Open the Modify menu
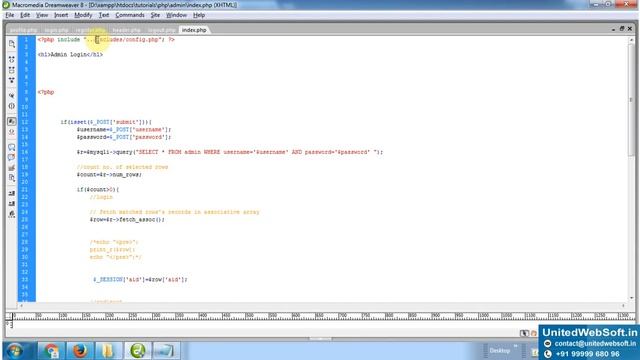The image size is (640, 360). pos(83,15)
